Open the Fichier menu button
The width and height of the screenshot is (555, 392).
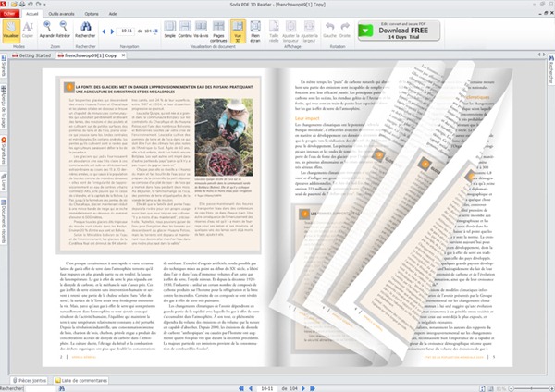point(8,15)
